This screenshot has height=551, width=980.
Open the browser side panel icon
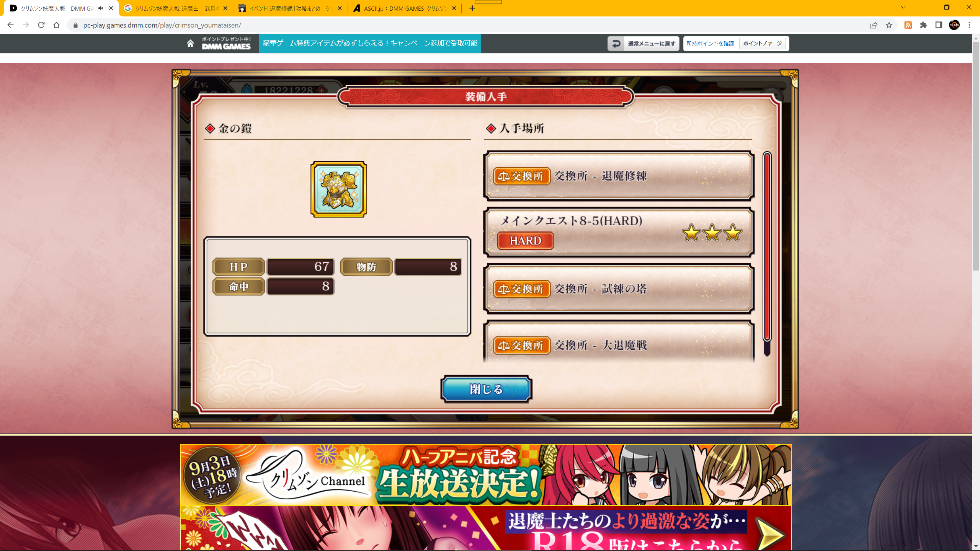tap(939, 25)
